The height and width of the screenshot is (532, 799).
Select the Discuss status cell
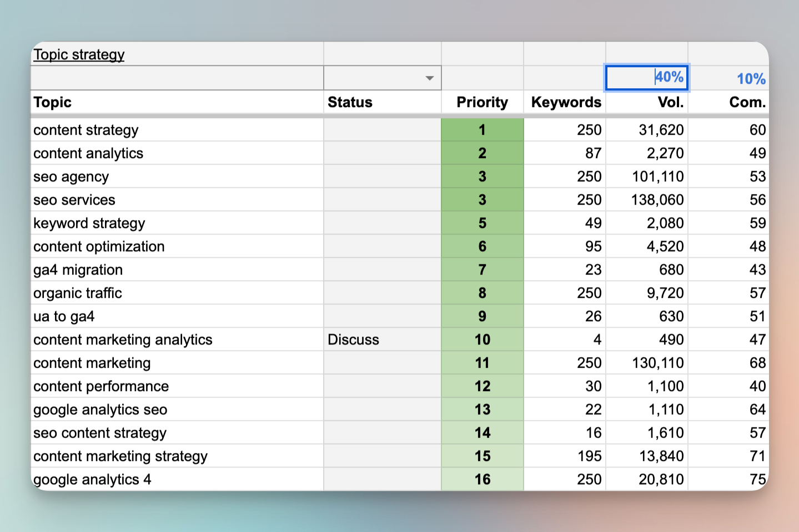tap(353, 339)
